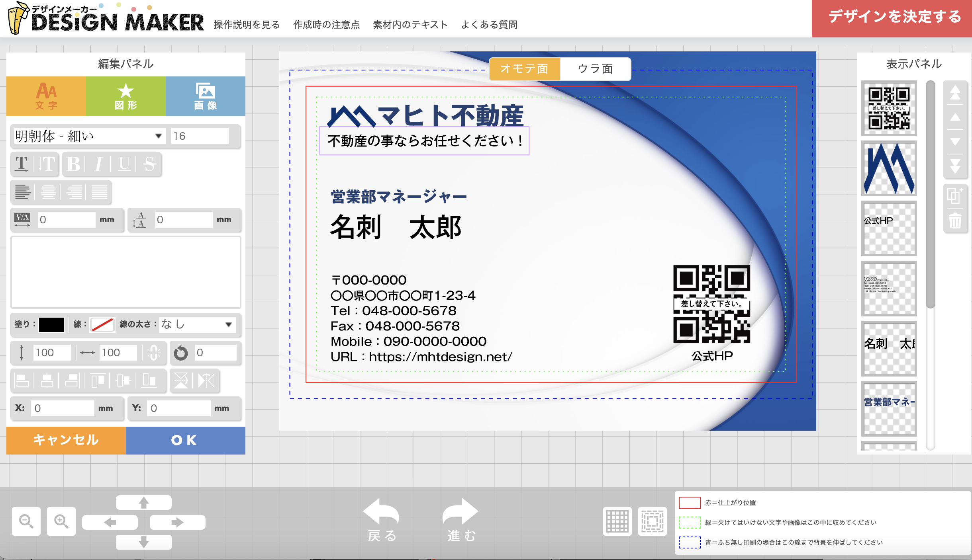Image resolution: width=972 pixels, height=560 pixels.
Task: Select the QR code layer thumbnail
Action: click(x=889, y=108)
